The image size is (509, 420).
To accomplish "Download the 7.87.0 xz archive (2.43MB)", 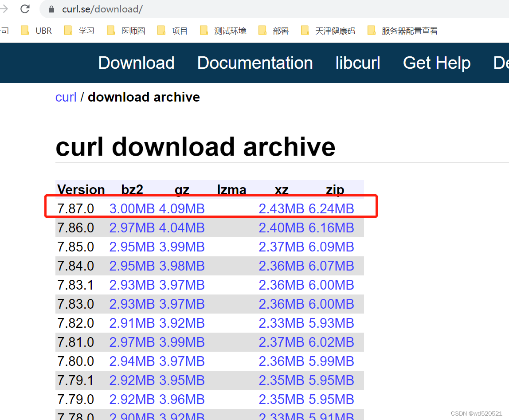I will tap(282, 208).
